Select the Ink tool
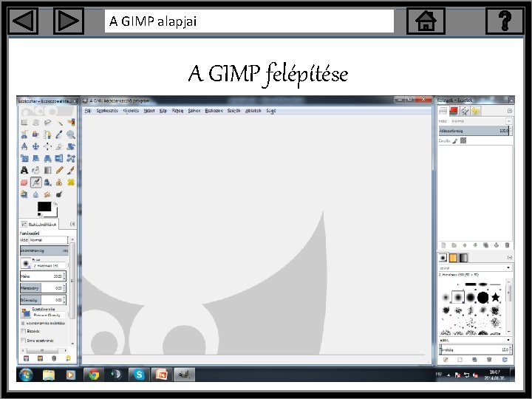This screenshot has width=532, height=399. tap(47, 183)
